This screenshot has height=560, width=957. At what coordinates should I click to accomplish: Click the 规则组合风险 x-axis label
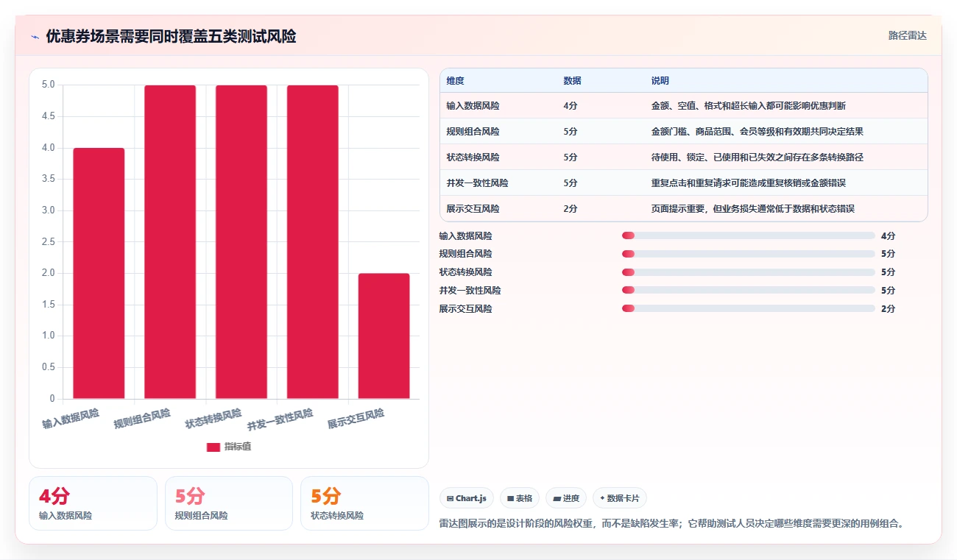point(142,419)
